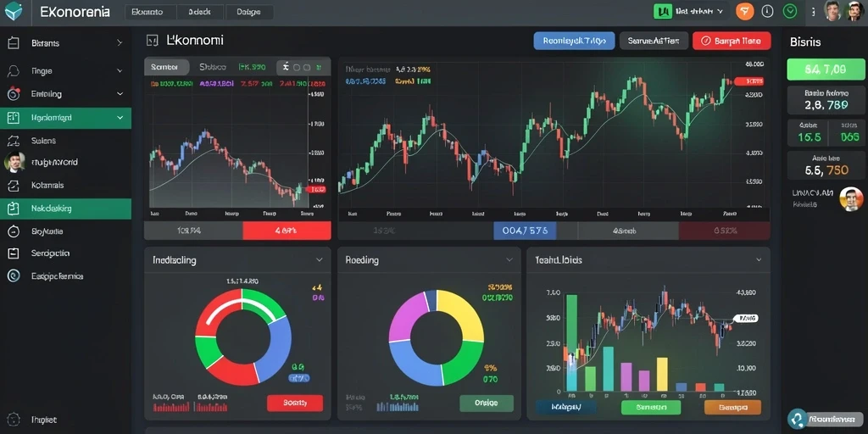This screenshot has height=434, width=868.
Task: Click the Bisrants sidebar icon
Action: click(14, 42)
